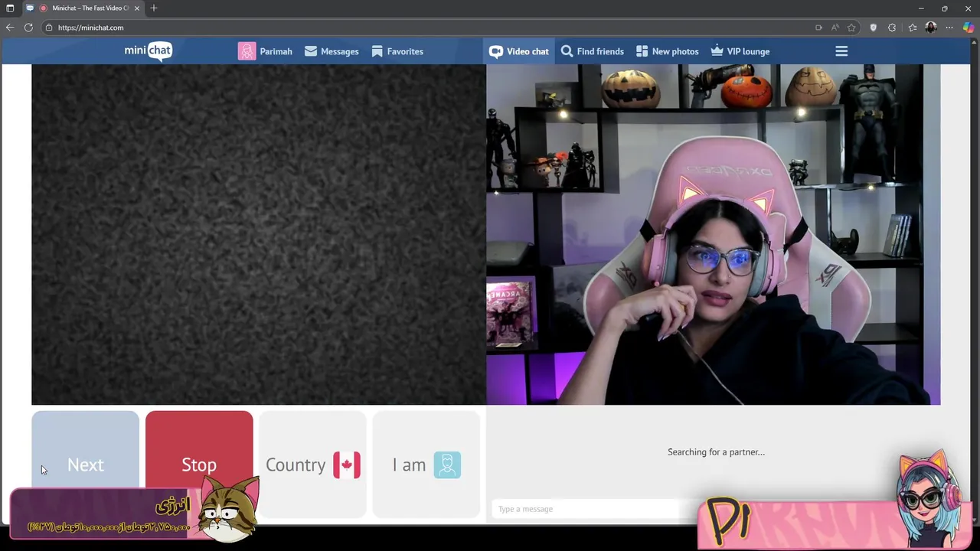The width and height of the screenshot is (980, 551).
Task: Open browser Settings and more menu
Action: click(949, 28)
